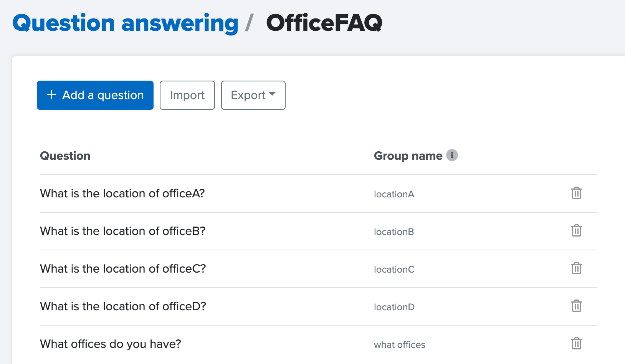This screenshot has height=364, width=625.
Task: Delete the officeB location question
Action: pyautogui.click(x=576, y=230)
